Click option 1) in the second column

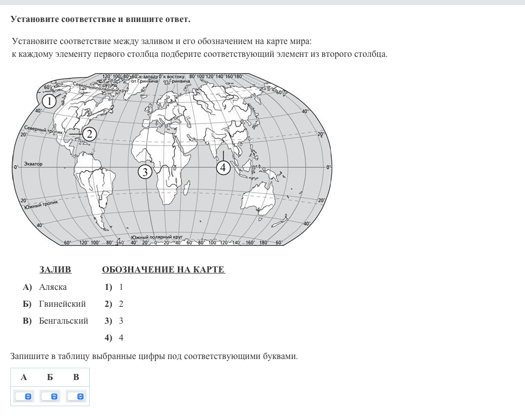tap(114, 287)
